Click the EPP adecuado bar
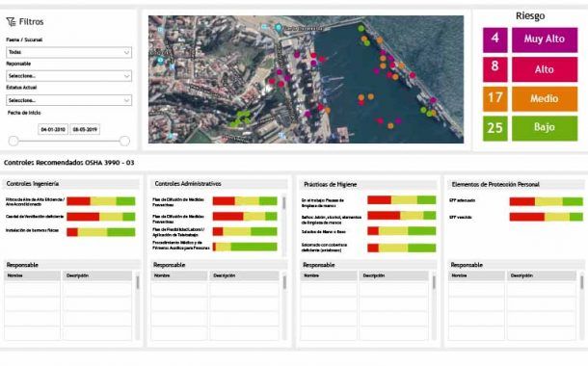588x366 pixels. tap(547, 201)
